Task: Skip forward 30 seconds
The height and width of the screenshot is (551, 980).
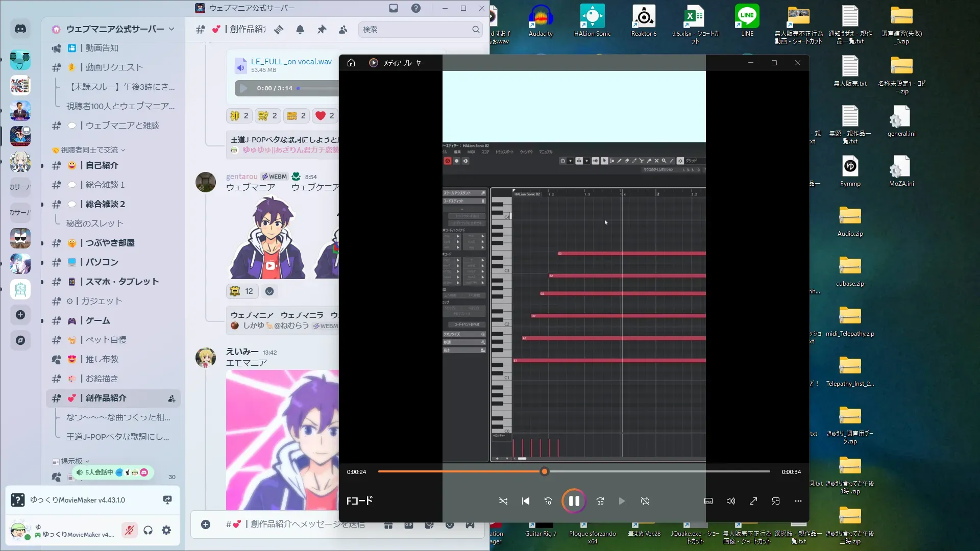Action: [x=600, y=501]
